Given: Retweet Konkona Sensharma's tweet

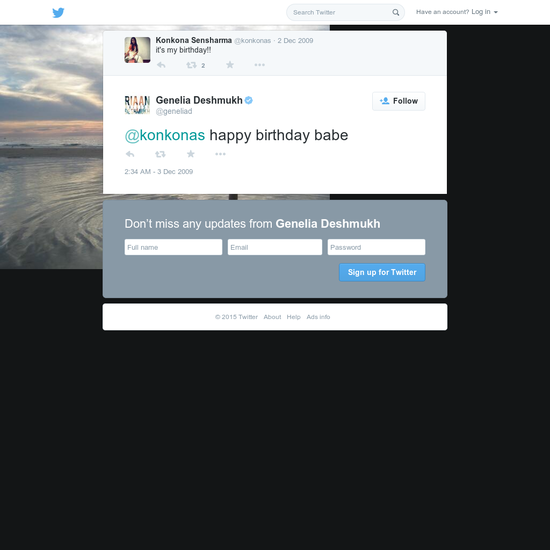Looking at the screenshot, I should point(191,65).
